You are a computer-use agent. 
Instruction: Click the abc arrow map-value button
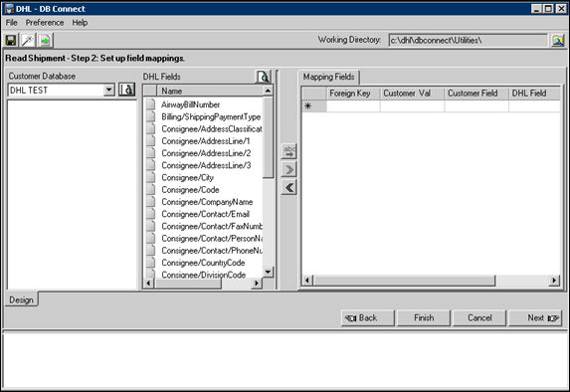click(289, 151)
